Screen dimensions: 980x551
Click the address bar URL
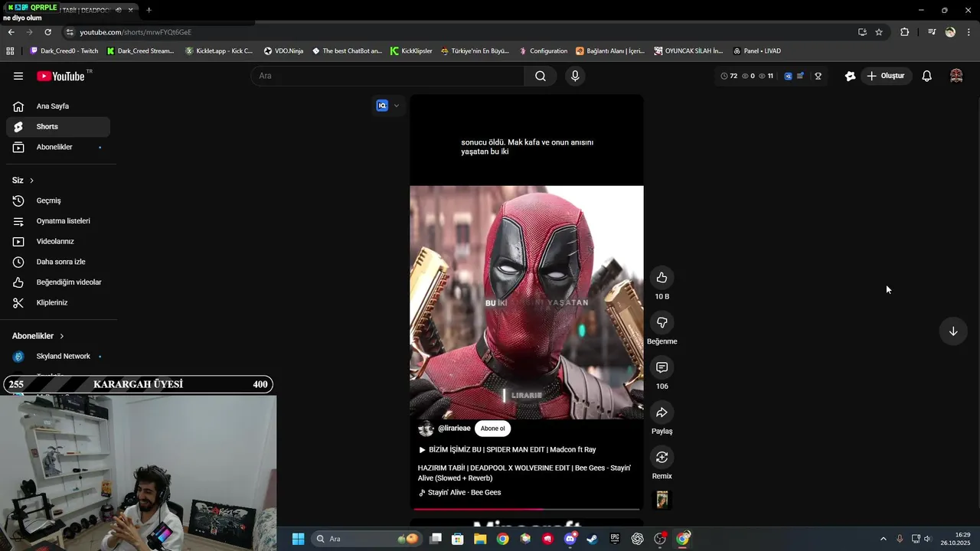click(136, 32)
